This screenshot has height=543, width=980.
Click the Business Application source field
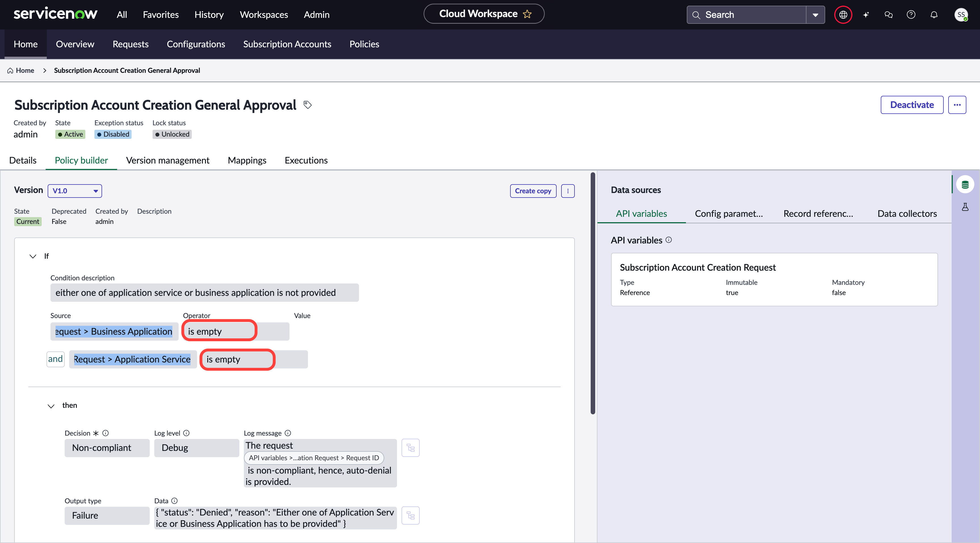pos(114,332)
